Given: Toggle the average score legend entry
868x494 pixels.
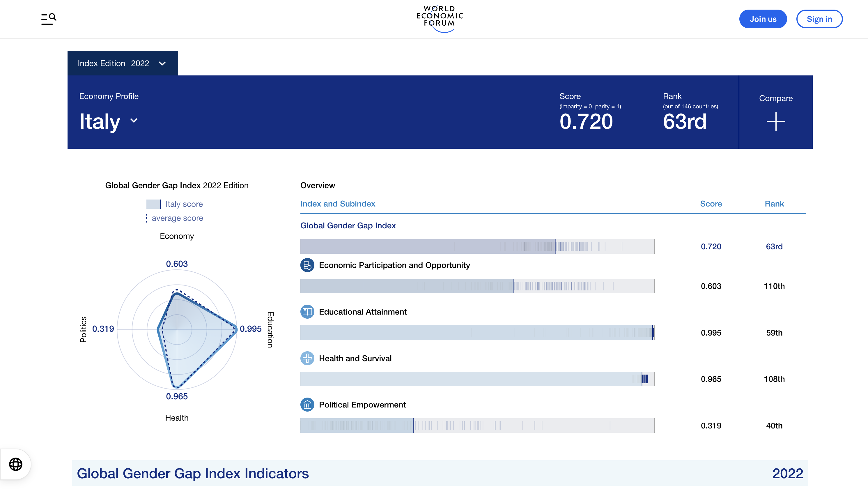Looking at the screenshot, I should point(175,218).
